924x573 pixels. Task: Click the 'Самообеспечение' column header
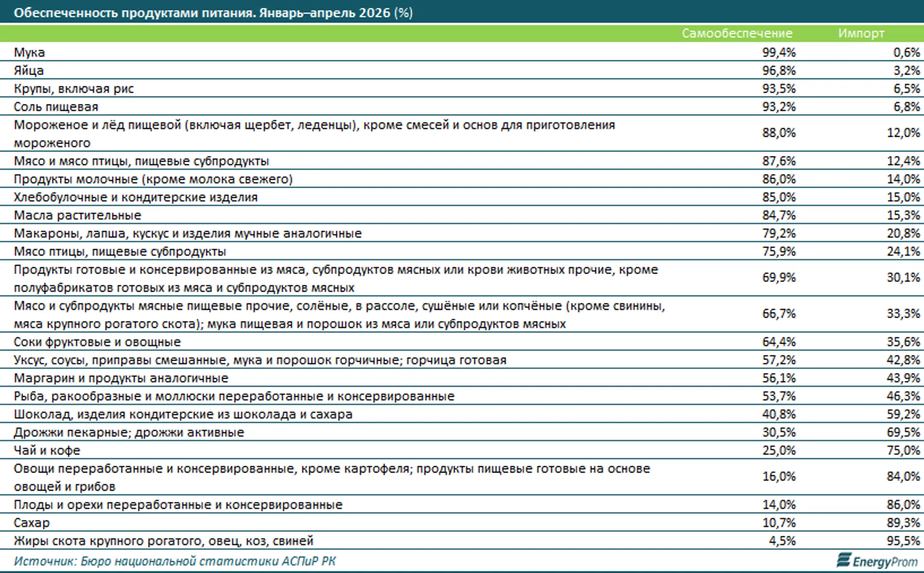[x=737, y=33]
